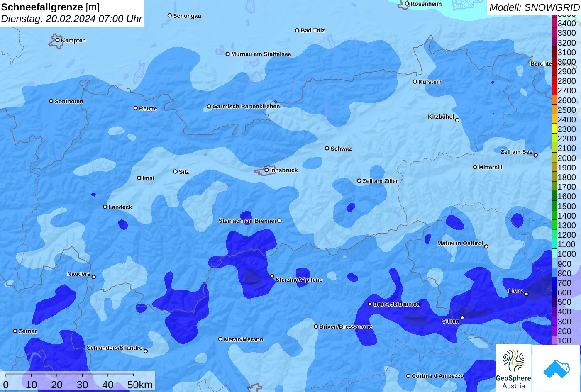Screen dimensions: 581x392
Task: Click the GeoSphere Austria logo
Action: coord(513,368)
